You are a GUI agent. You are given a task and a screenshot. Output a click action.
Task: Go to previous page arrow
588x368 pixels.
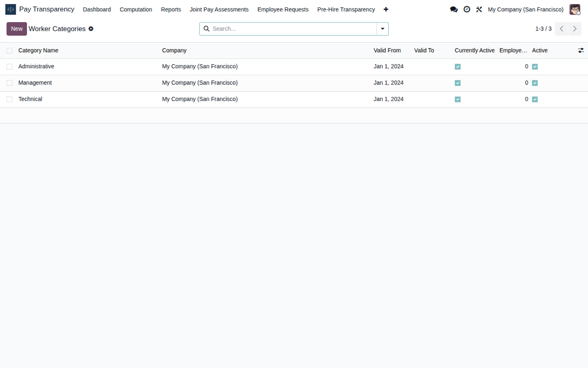tap(562, 29)
